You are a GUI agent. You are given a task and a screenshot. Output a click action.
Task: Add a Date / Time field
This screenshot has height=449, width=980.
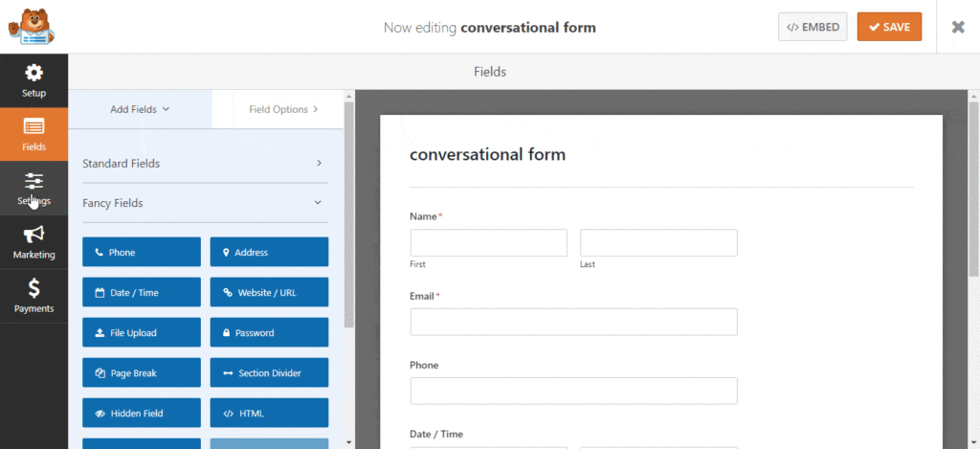pyautogui.click(x=142, y=292)
